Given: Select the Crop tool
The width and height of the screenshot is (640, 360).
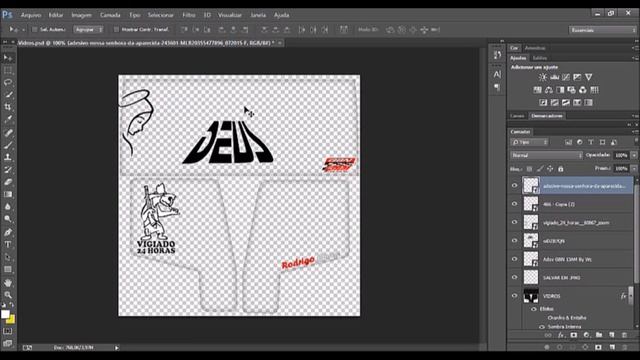Looking at the screenshot, I should click(8, 107).
